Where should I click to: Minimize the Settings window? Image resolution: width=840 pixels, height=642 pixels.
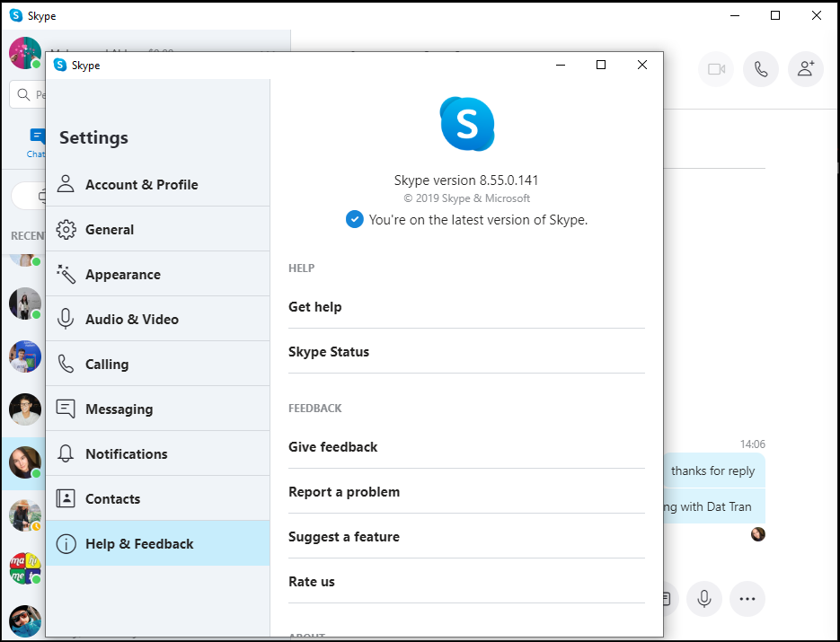click(x=561, y=65)
